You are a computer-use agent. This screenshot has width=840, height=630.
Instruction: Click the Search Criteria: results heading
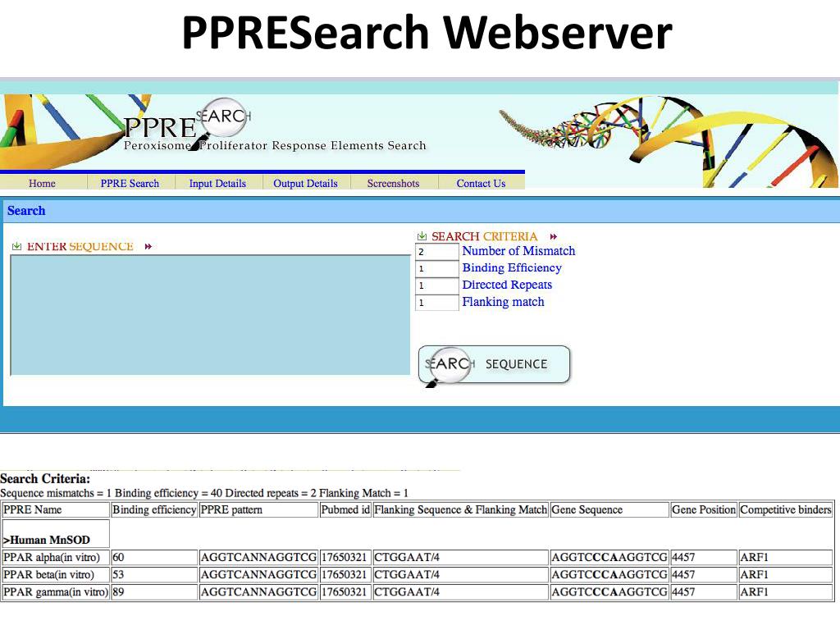point(46,479)
